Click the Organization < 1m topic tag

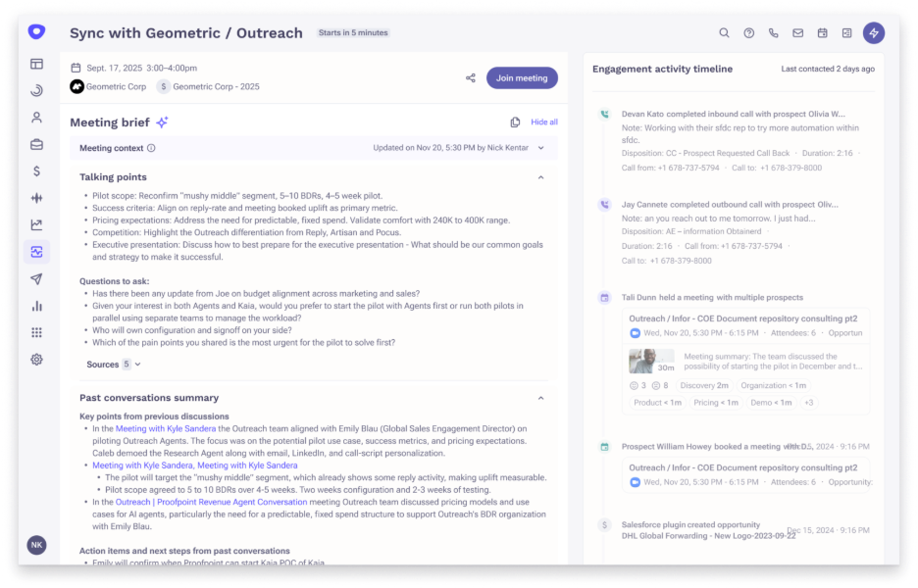click(774, 385)
